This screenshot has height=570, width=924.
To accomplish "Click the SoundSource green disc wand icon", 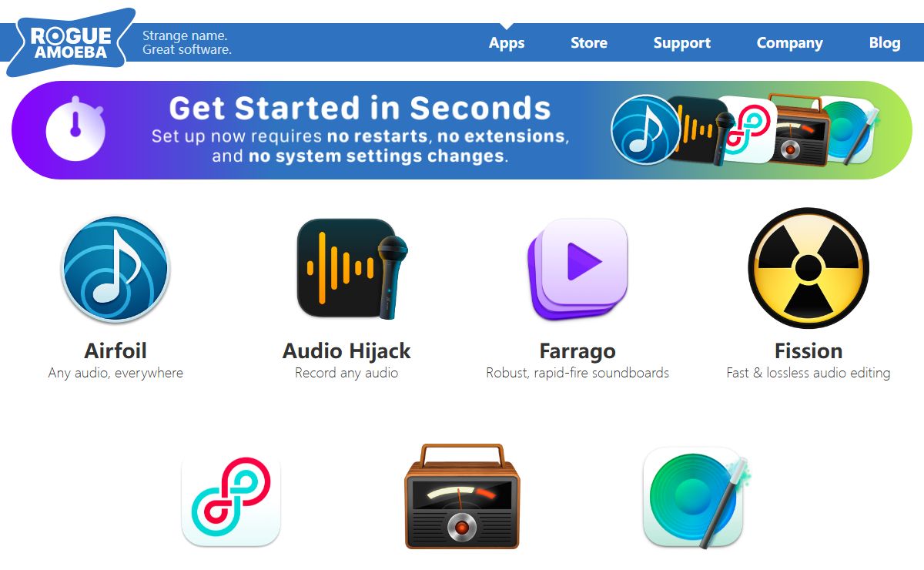I will [x=695, y=499].
